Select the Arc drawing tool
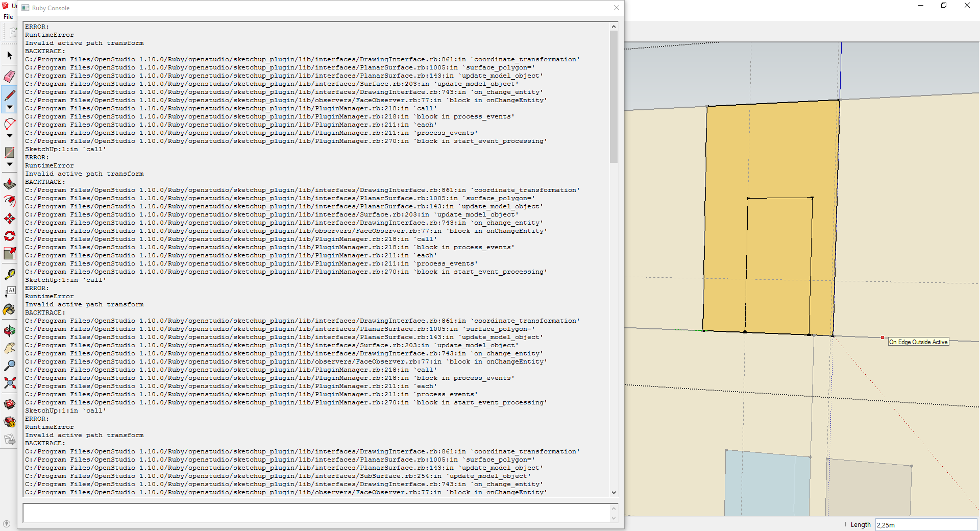This screenshot has width=980, height=531. coord(9,124)
